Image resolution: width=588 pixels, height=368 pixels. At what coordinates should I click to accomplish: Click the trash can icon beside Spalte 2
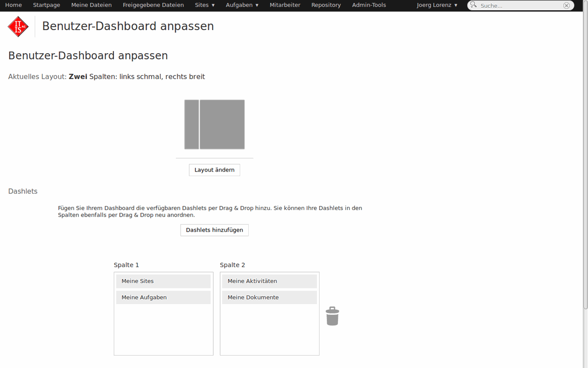332,316
